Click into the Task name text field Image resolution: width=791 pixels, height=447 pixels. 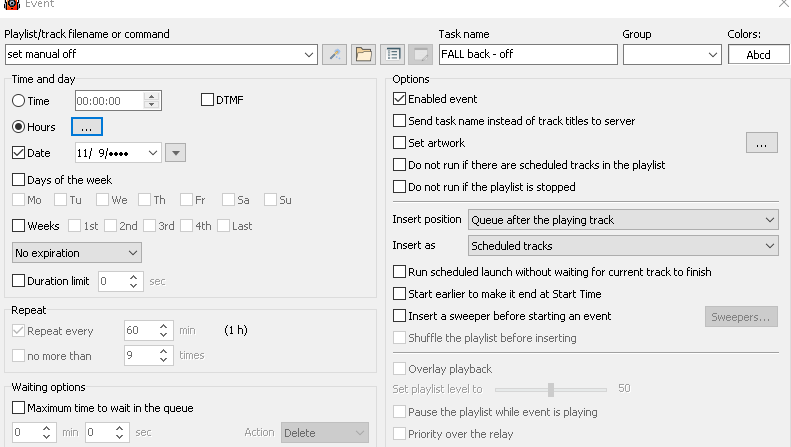point(528,55)
